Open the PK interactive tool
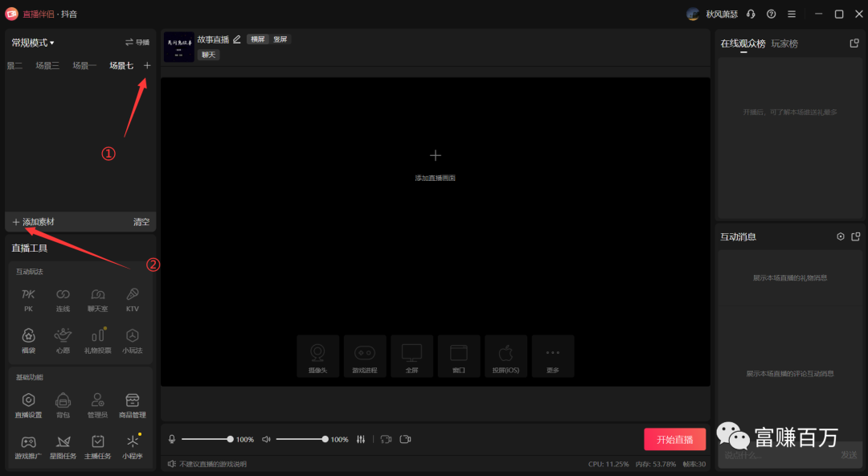The height and width of the screenshot is (476, 868). 28,299
